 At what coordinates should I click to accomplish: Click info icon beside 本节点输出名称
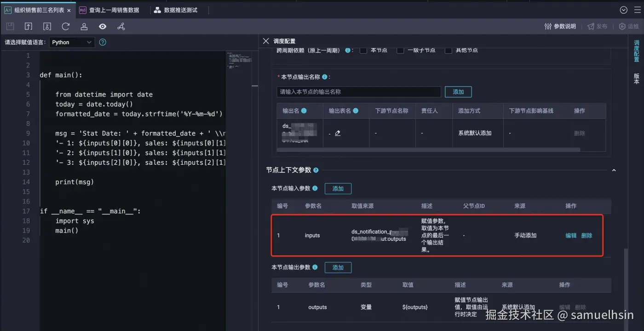325,77
